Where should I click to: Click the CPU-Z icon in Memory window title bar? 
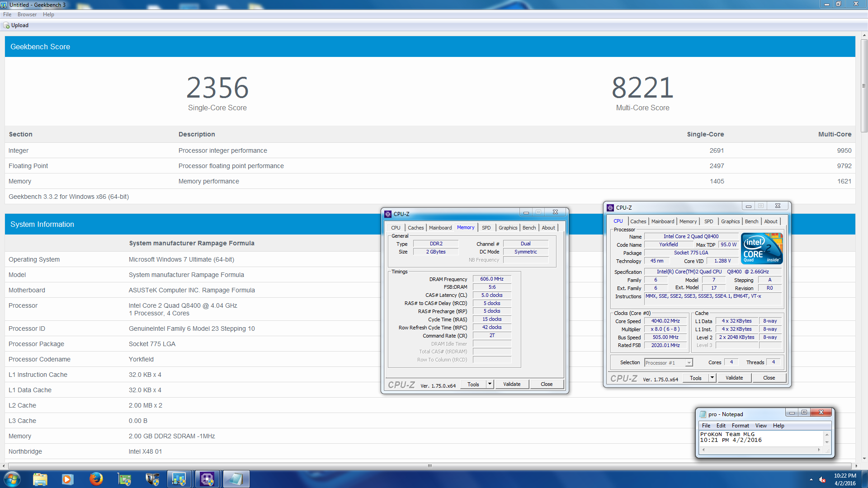(388, 214)
